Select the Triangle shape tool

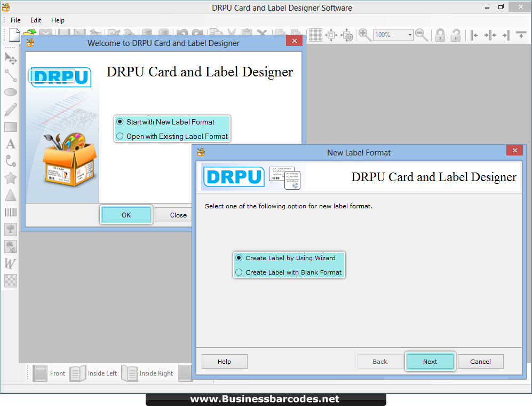point(11,195)
